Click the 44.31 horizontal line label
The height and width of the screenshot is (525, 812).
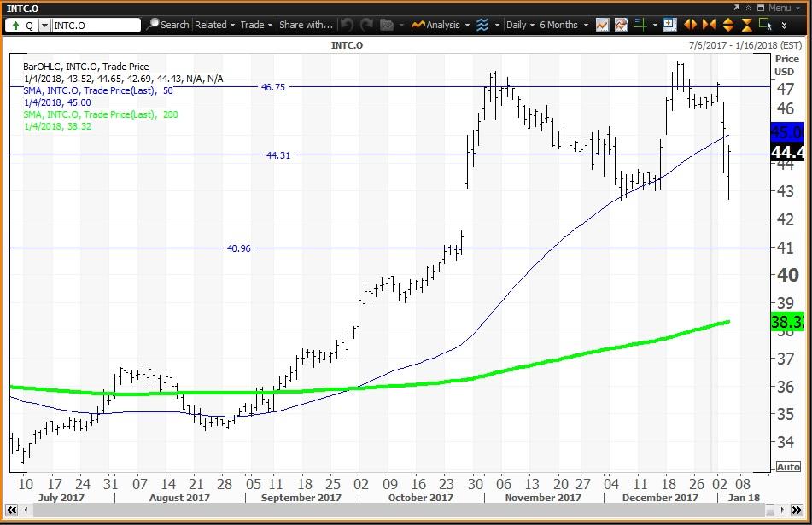(278, 155)
